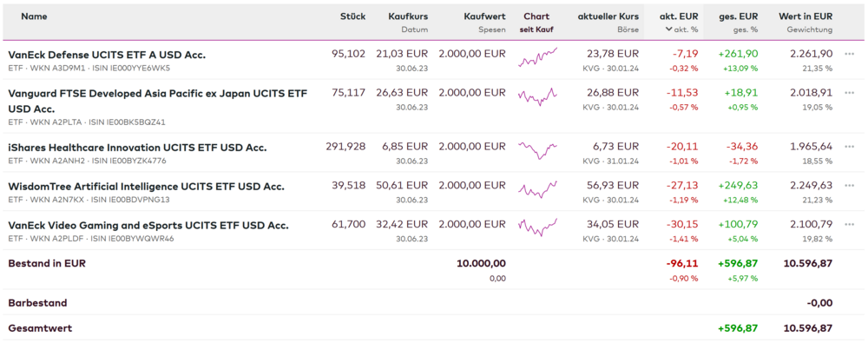Select ISIN IE00BDVPNG13 line
Screen dimensions: 868x343
(x=89, y=200)
